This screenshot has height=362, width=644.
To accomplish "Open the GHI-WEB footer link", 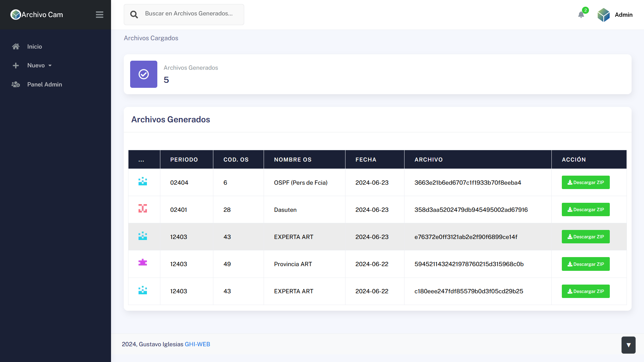I will point(197,344).
